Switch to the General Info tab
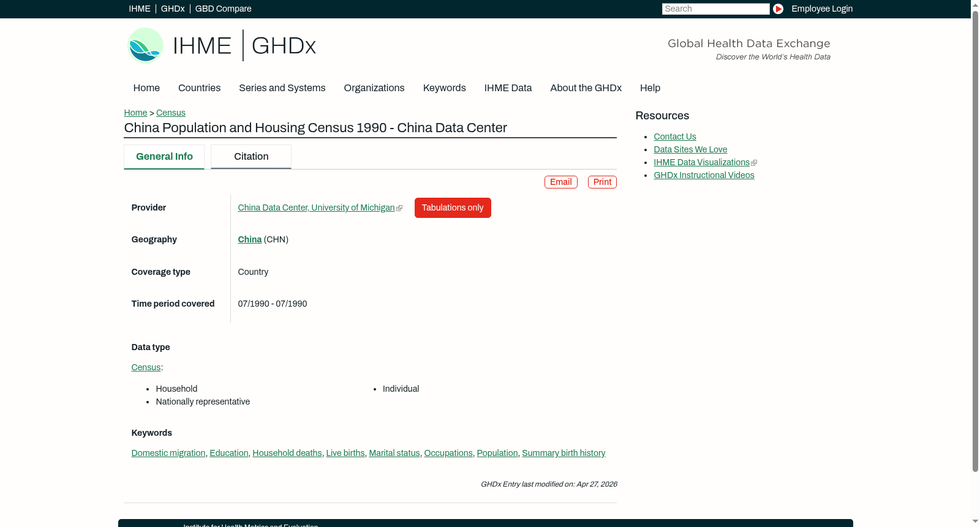 click(x=164, y=157)
